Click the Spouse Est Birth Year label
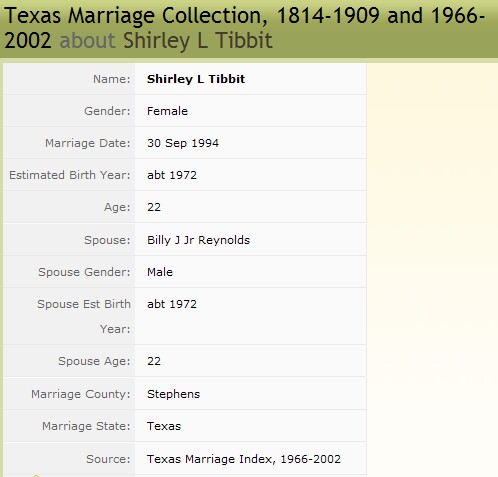Viewport: 498px width, 477px height. [84, 316]
